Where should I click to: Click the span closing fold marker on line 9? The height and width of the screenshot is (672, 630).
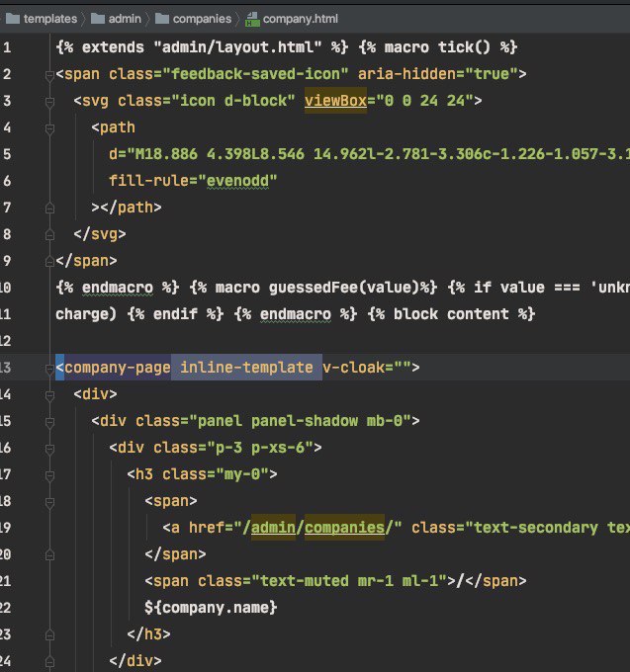pyautogui.click(x=49, y=262)
